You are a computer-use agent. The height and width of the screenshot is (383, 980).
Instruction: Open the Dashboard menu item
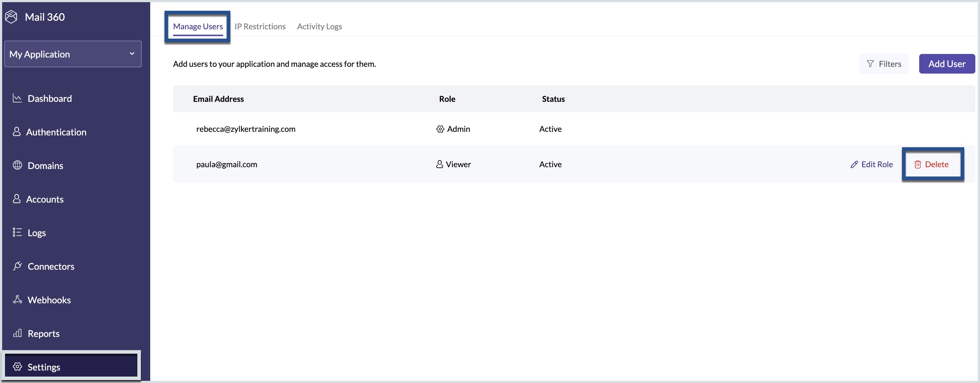click(49, 98)
